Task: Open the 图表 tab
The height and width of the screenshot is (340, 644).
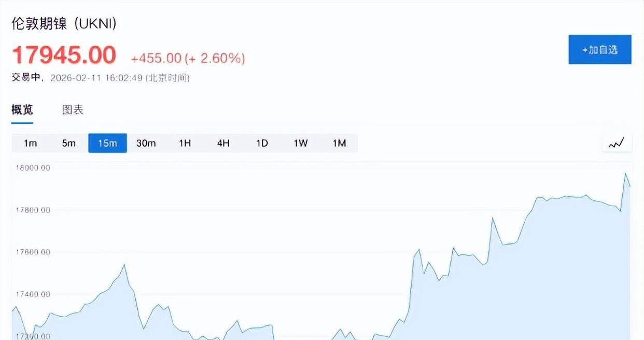Action: pos(73,110)
